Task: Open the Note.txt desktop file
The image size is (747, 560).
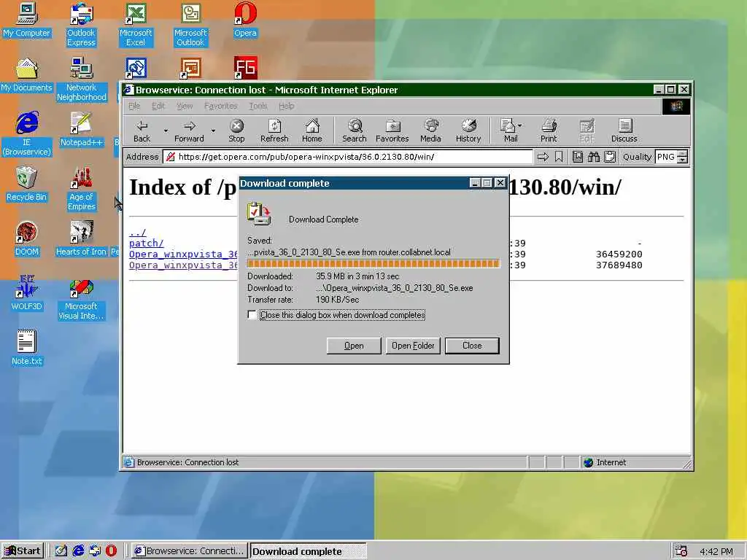Action: (x=27, y=348)
